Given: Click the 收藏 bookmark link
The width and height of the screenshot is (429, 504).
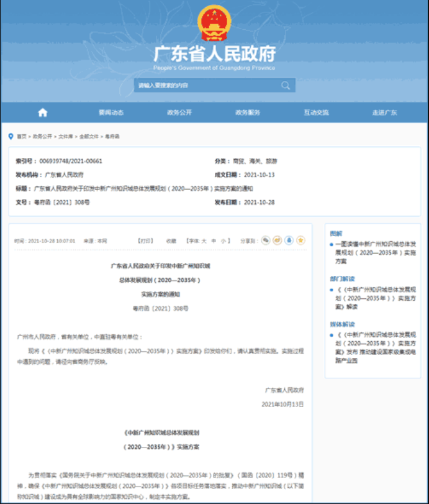Looking at the screenshot, I should click(x=171, y=241).
